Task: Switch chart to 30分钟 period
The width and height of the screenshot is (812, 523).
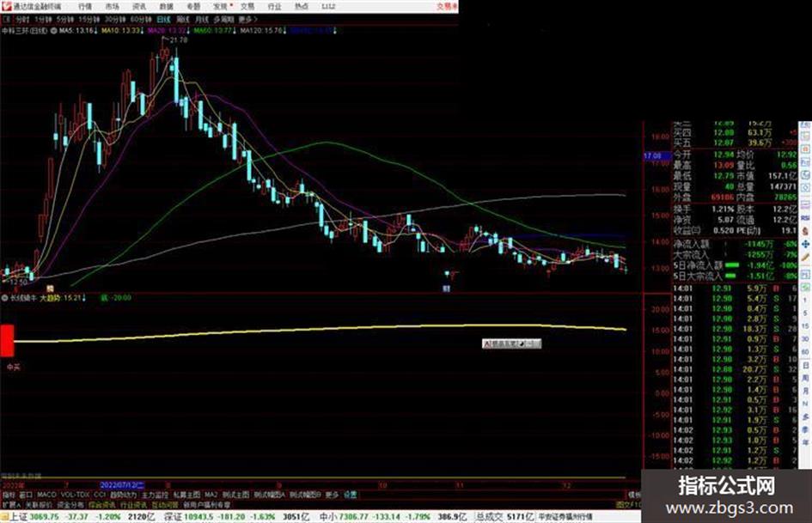Action: [115, 19]
